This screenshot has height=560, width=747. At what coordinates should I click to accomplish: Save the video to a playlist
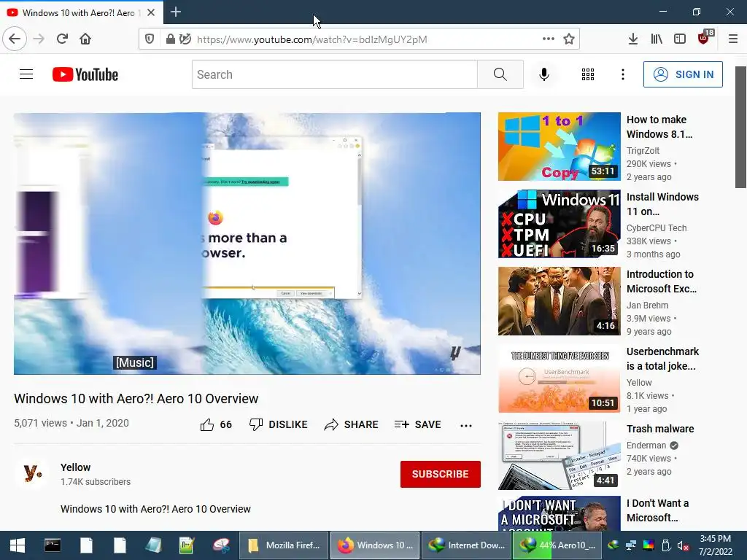point(418,424)
